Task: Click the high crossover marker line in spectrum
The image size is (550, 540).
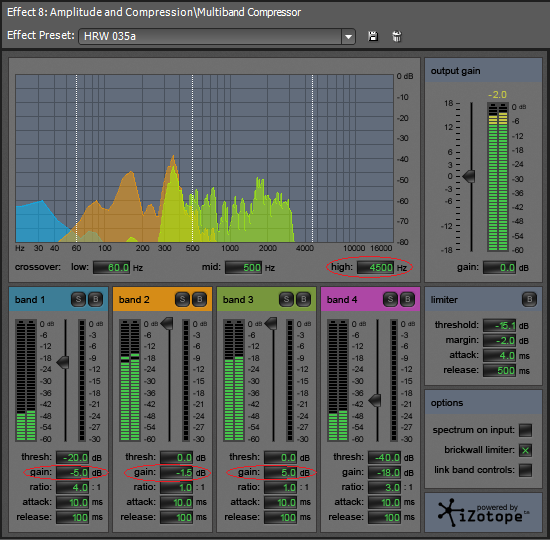Action: (313, 158)
